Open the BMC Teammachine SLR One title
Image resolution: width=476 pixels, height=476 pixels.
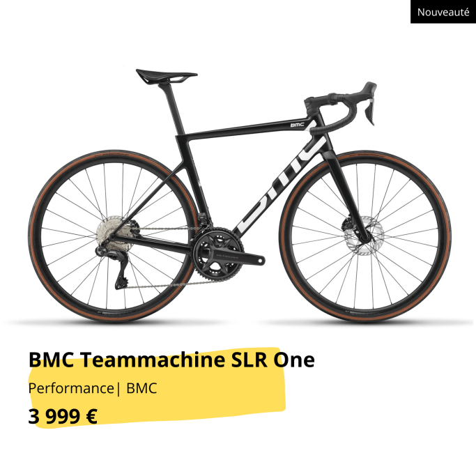[x=171, y=360]
